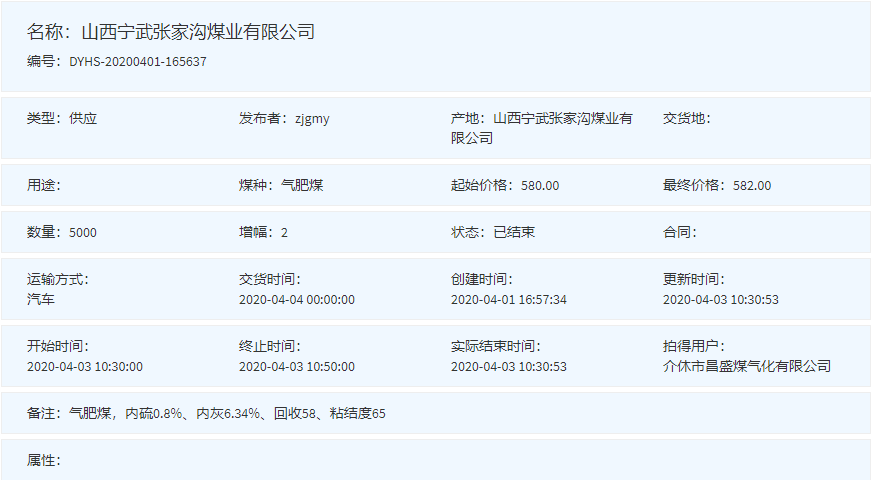Click the type field showing 供应
This screenshot has height=480, width=874.
(x=83, y=119)
